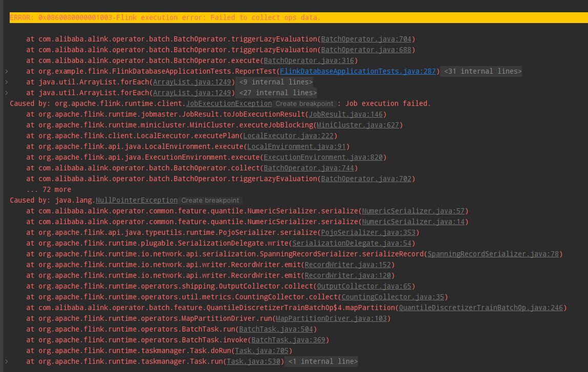Open CountingCollector.java:35 link
Viewport: 588px width, 372px height.
click(393, 297)
